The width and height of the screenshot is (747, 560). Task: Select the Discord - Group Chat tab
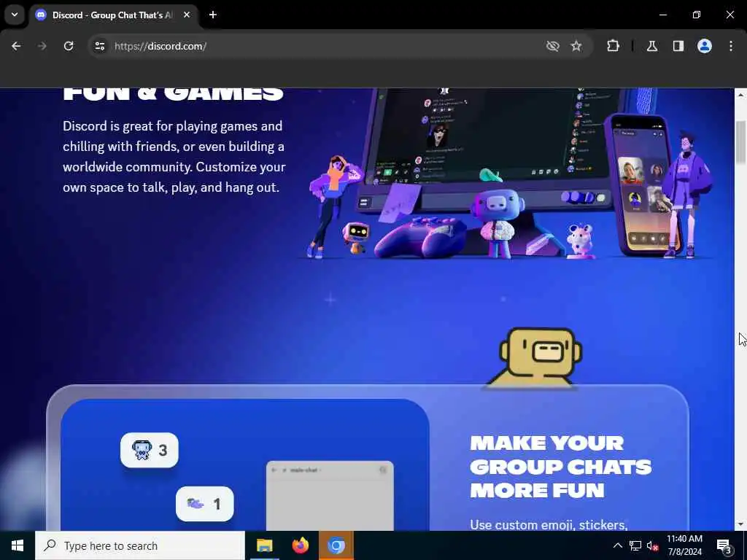click(112, 15)
